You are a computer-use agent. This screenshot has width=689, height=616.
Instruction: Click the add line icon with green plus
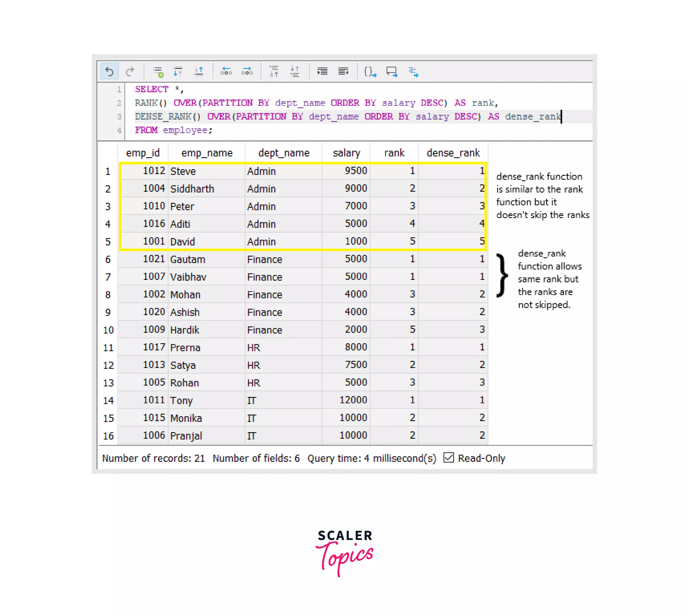point(158,72)
